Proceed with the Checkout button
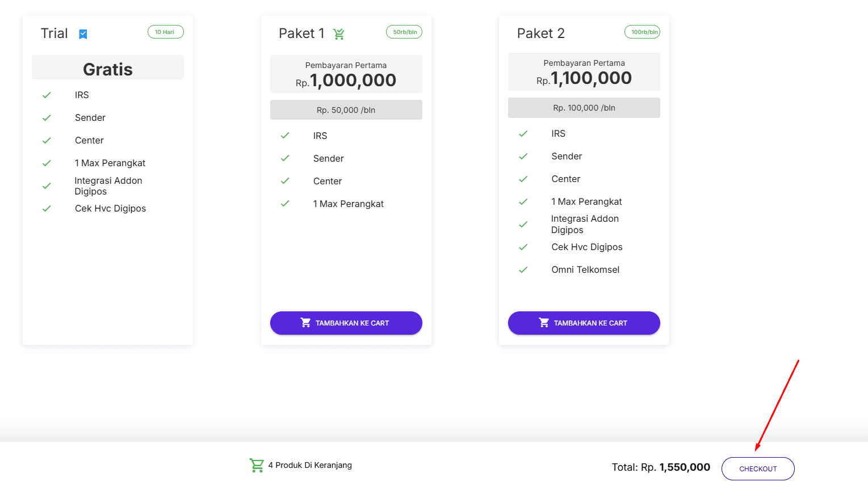 point(758,469)
